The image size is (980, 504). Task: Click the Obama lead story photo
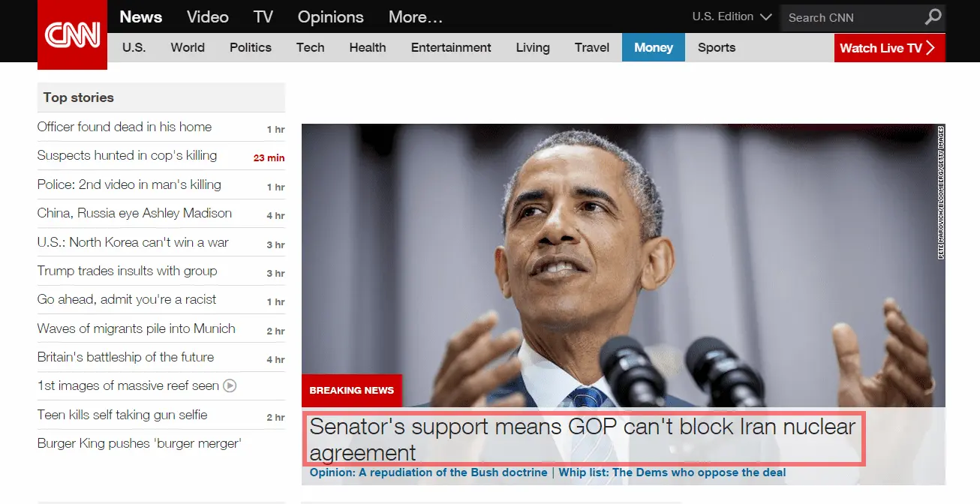point(624,265)
